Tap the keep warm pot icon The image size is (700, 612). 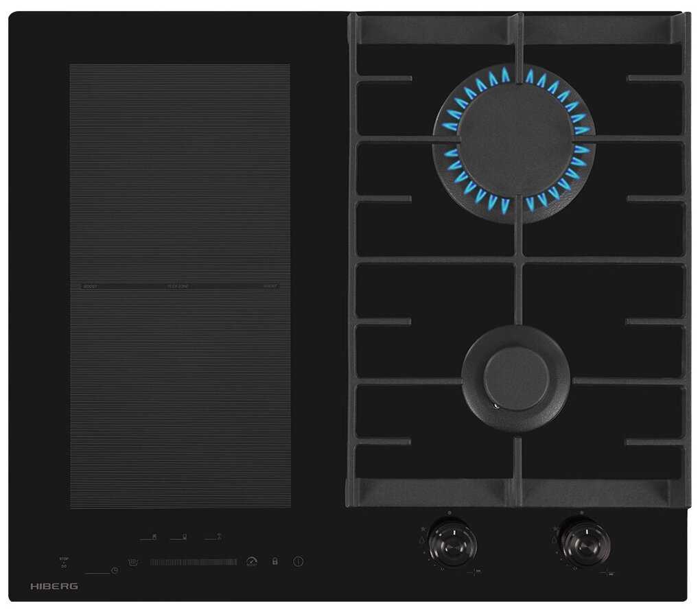[x=133, y=562]
